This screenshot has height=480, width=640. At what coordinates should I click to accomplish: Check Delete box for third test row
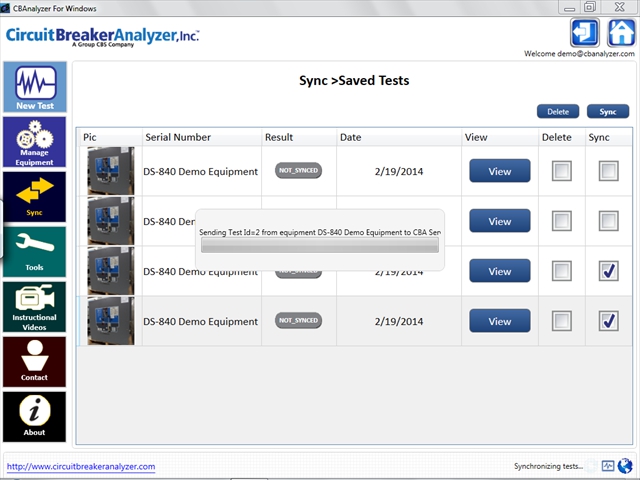[562, 271]
